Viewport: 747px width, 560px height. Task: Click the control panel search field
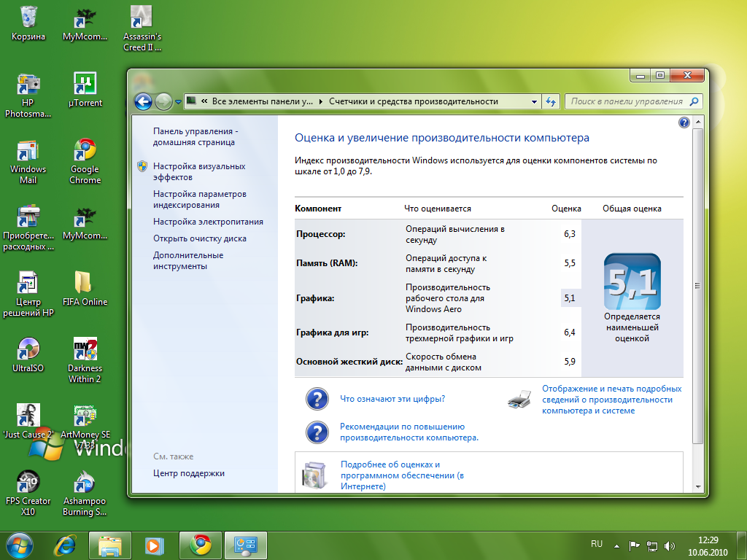[626, 101]
